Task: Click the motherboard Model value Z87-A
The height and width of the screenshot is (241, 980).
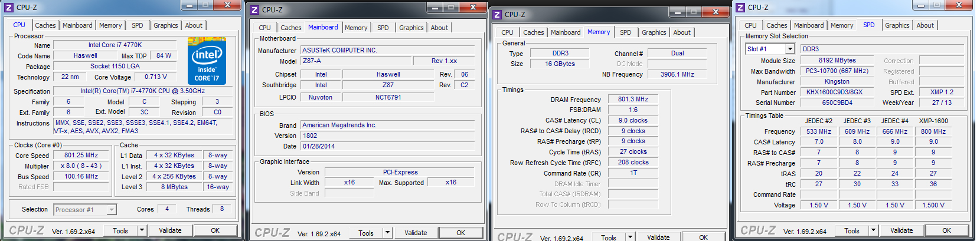Action: tap(356, 61)
